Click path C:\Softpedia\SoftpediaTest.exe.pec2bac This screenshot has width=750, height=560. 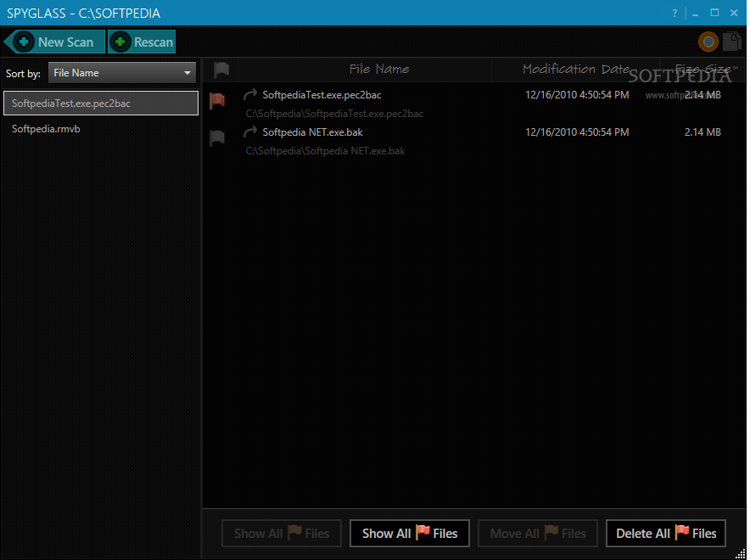[334, 114]
